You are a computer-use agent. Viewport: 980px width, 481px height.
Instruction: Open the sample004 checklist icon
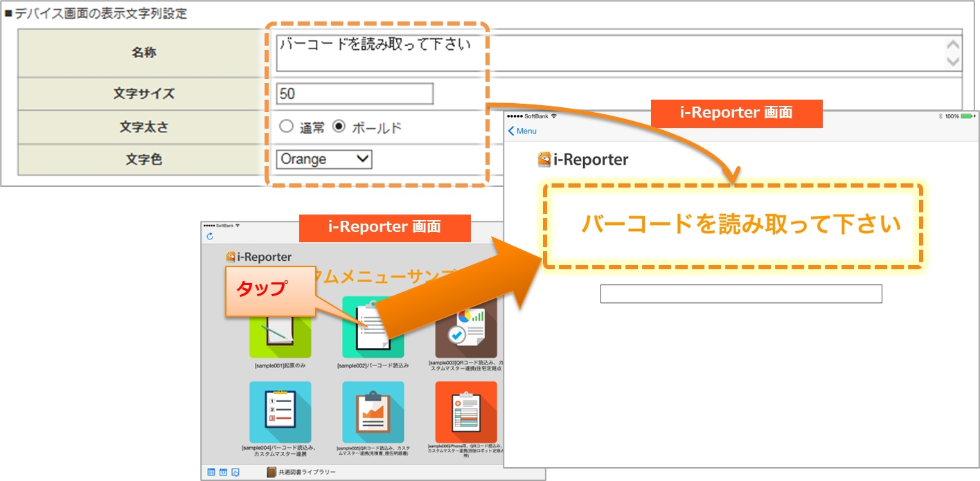point(280,412)
